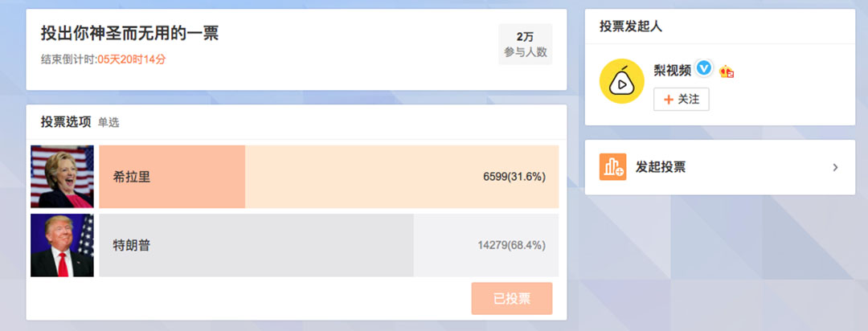
Task: Select the 希拉里 vote option bar
Action: click(329, 177)
